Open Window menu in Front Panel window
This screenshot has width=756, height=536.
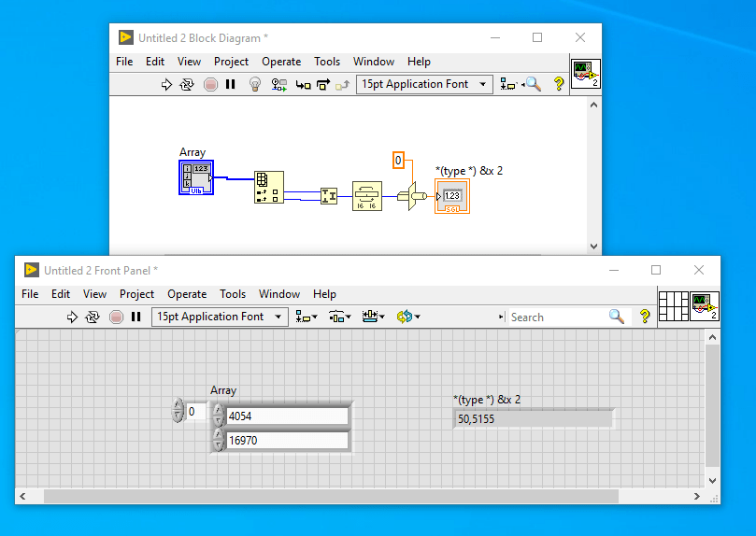(279, 294)
